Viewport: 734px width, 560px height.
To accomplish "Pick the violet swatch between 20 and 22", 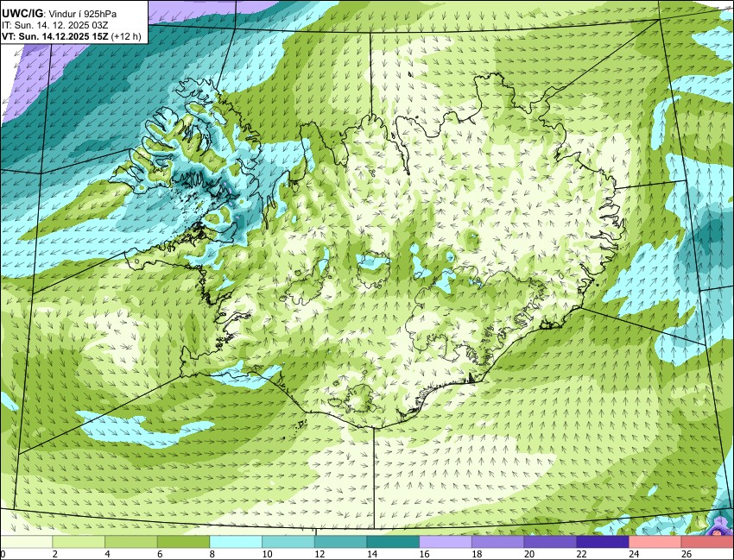I will point(551,542).
